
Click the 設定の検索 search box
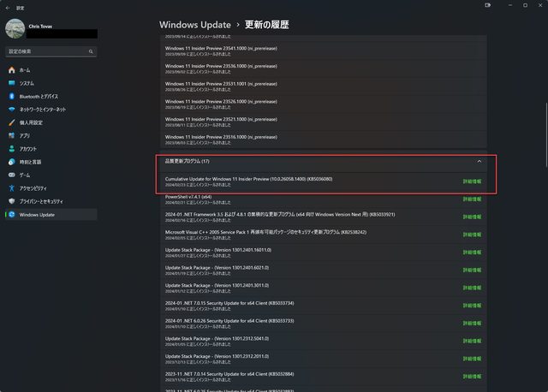click(50, 51)
